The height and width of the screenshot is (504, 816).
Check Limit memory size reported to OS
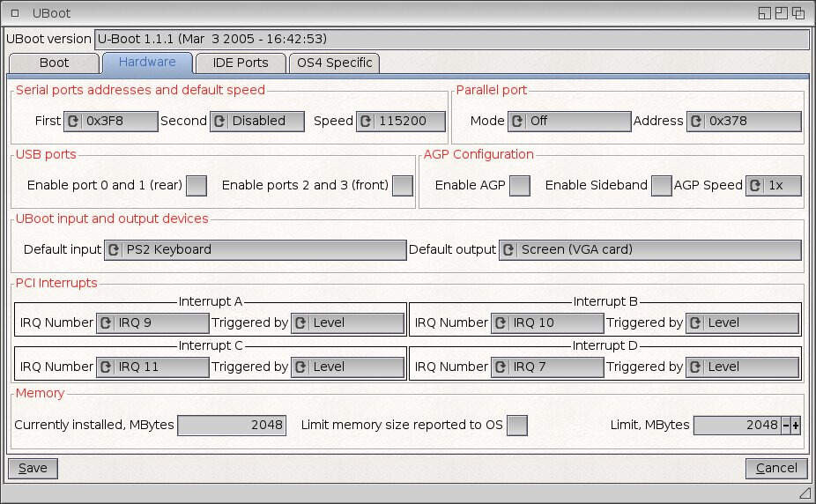click(x=517, y=426)
